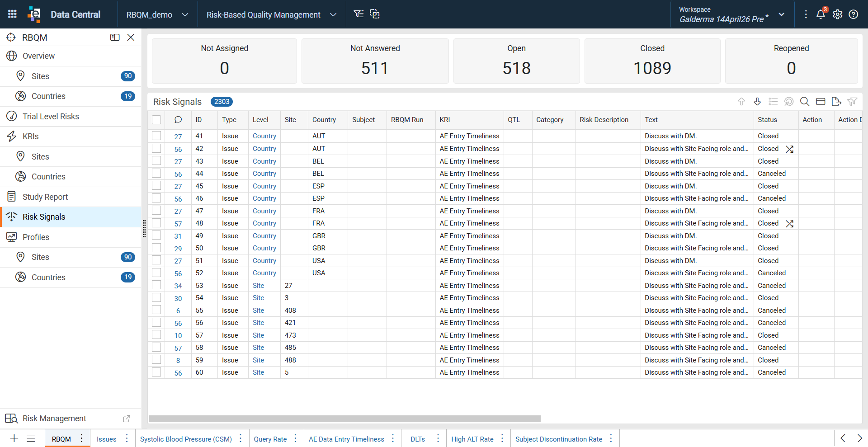This screenshot has height=447, width=868.
Task: Check the checkbox for row ID 53
Action: tap(156, 285)
